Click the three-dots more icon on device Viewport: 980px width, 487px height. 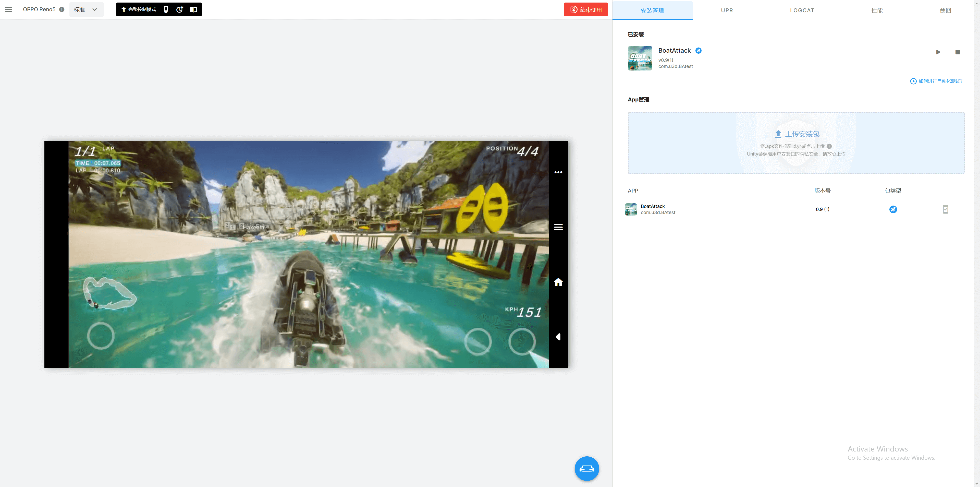coord(558,172)
